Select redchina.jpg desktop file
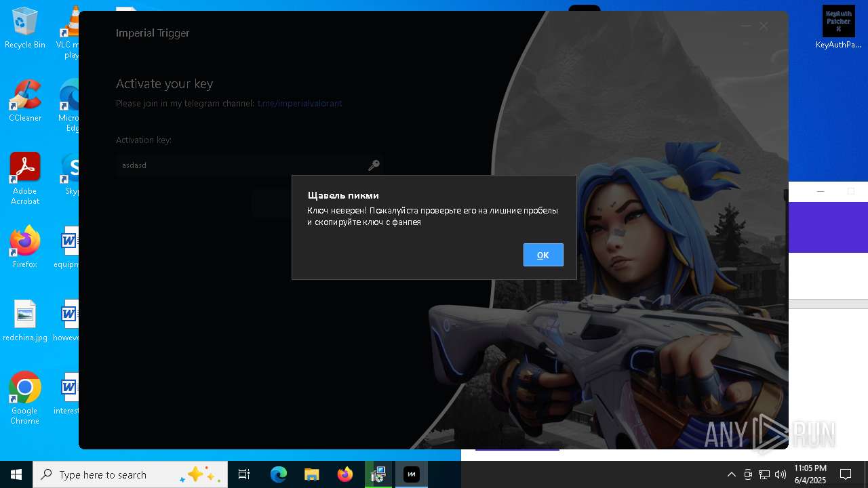 click(x=25, y=321)
